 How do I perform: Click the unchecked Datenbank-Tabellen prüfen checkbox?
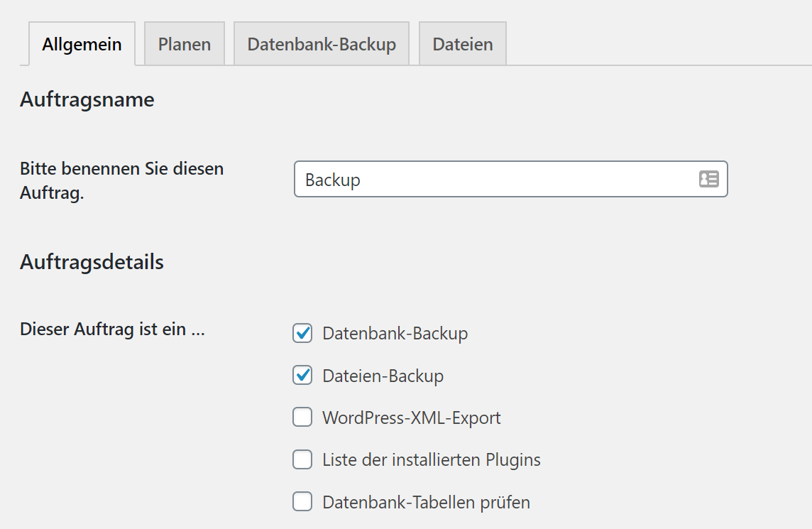(x=302, y=502)
